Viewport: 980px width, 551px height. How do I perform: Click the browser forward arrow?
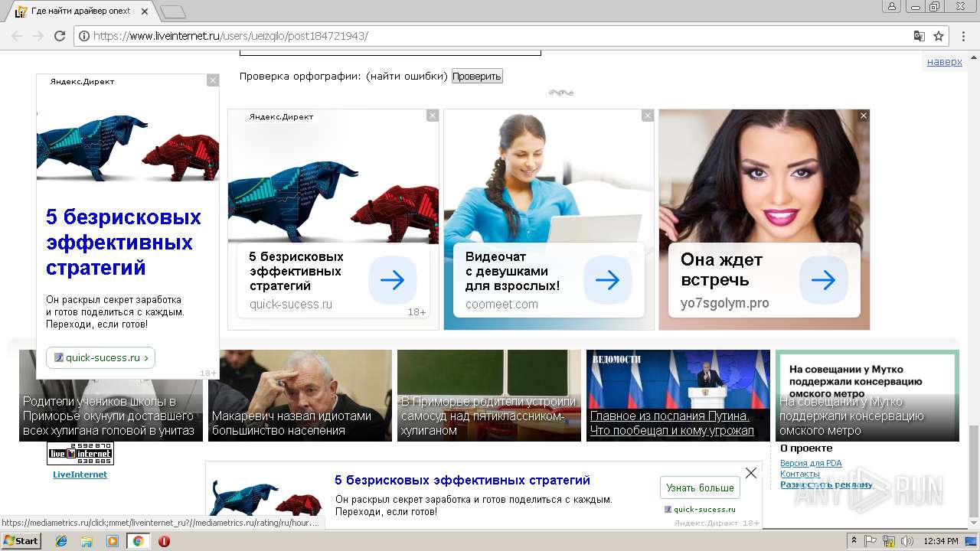[x=38, y=36]
